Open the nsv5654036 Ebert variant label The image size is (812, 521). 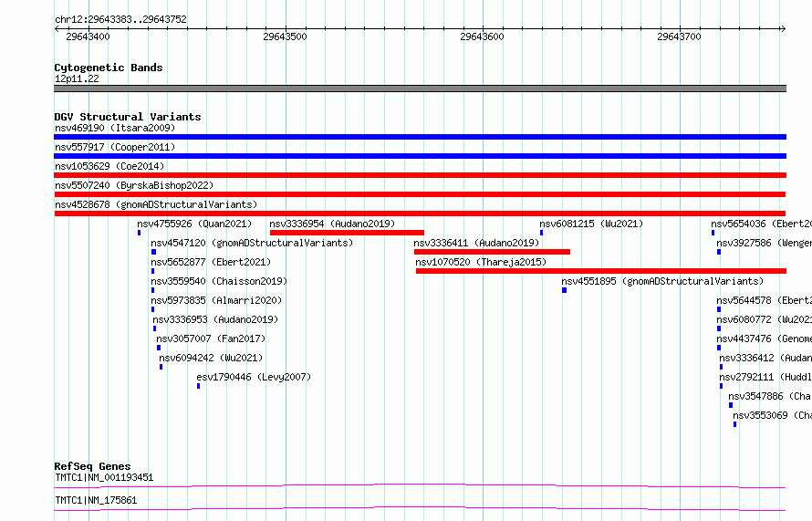[x=761, y=224]
